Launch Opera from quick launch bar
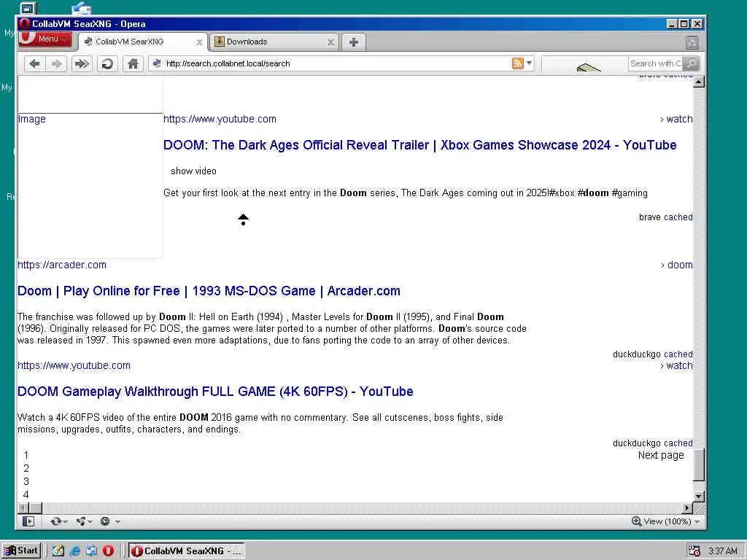Image resolution: width=747 pixels, height=560 pixels. pyautogui.click(x=108, y=551)
